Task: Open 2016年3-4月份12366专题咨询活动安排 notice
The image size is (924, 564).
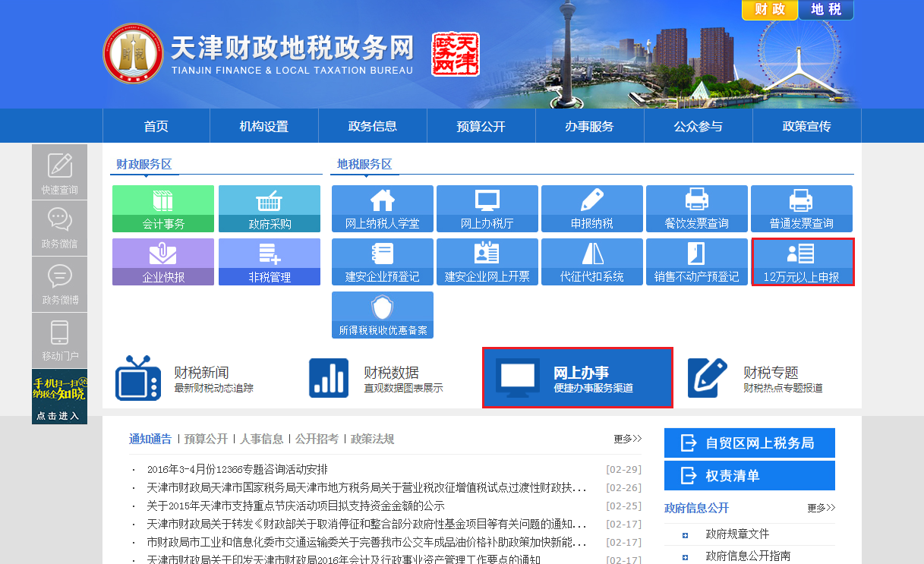Action: [238, 469]
